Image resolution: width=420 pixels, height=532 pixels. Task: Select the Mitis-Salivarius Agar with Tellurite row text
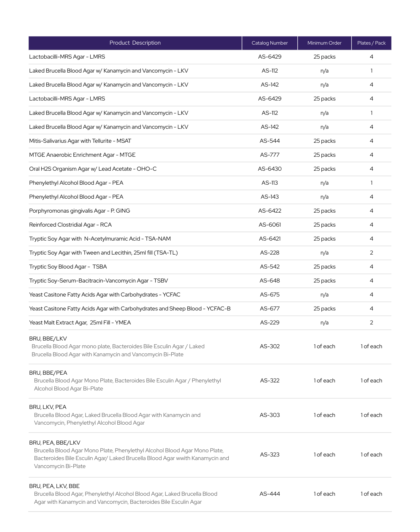point(80,141)
